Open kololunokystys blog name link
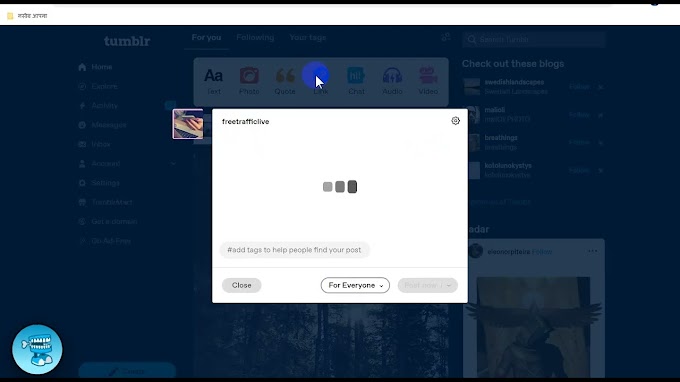The image size is (680, 382). 508,166
